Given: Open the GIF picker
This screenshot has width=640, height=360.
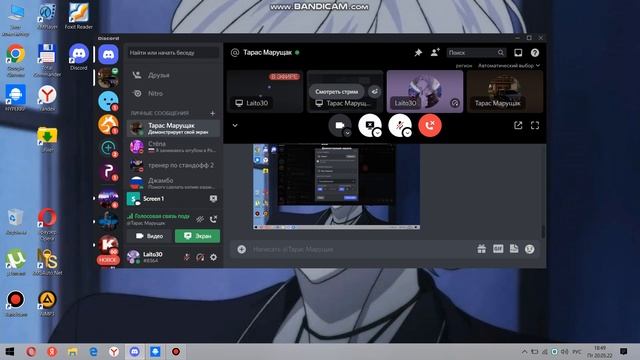Looking at the screenshot, I should click(498, 249).
